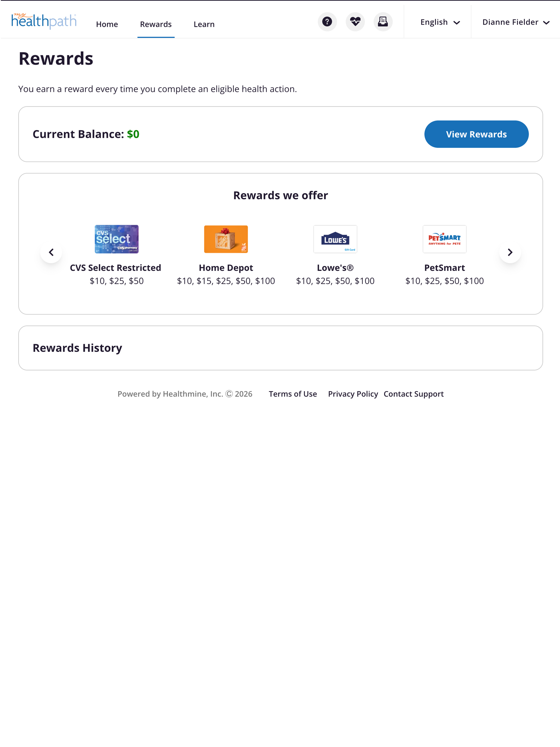This screenshot has height=747, width=560.
Task: Open the help question mark icon
Action: coord(327,22)
